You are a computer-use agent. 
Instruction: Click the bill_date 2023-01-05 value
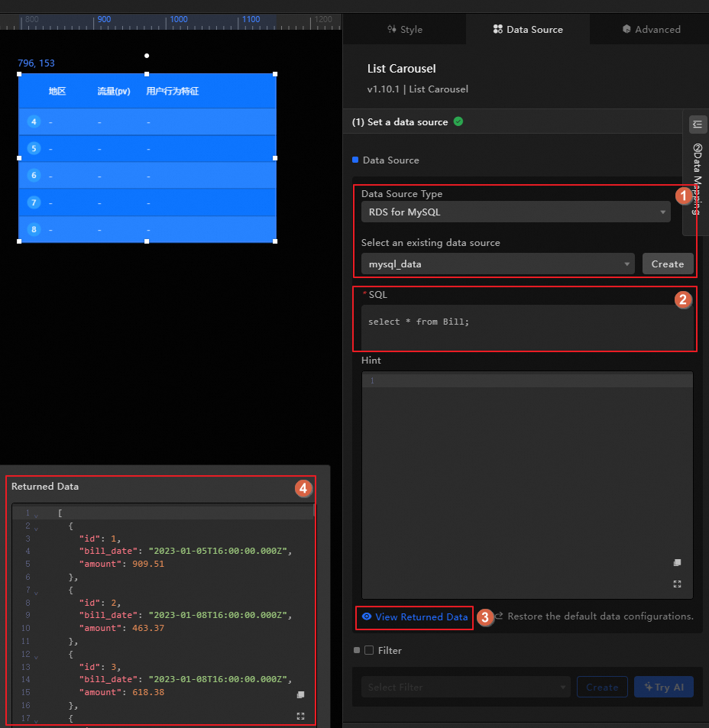(217, 551)
